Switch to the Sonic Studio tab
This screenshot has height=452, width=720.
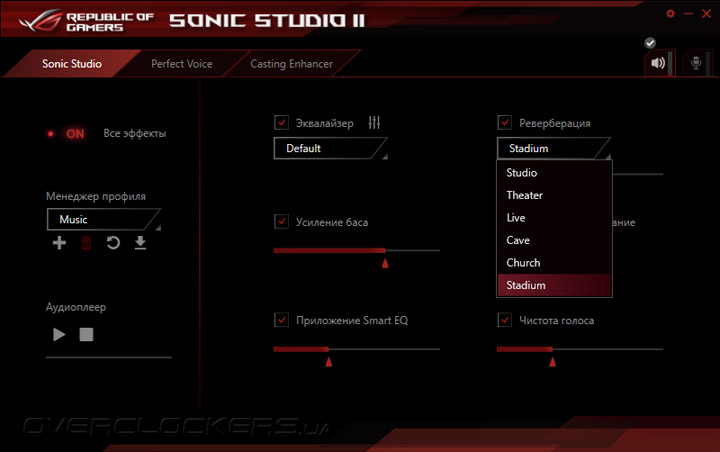point(72,64)
